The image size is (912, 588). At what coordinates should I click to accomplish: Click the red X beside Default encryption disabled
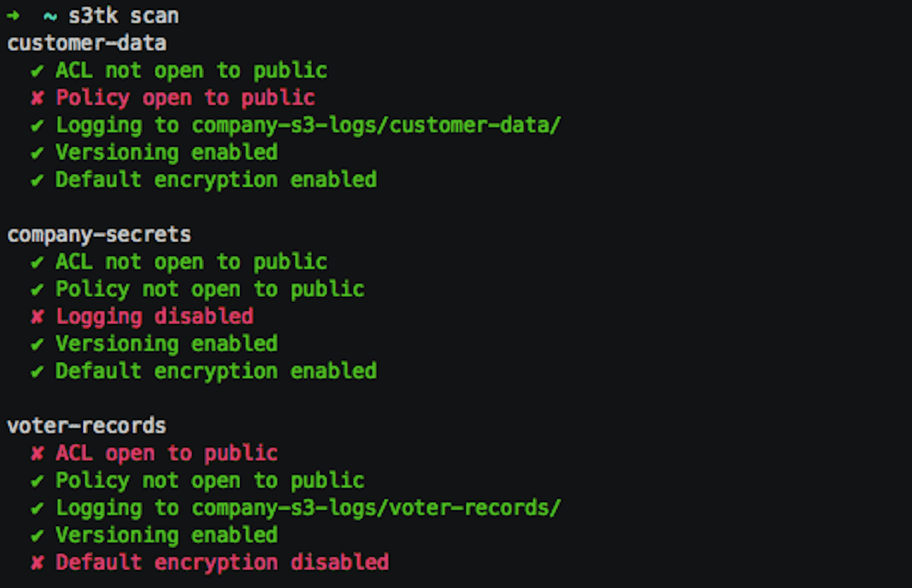pos(37,562)
